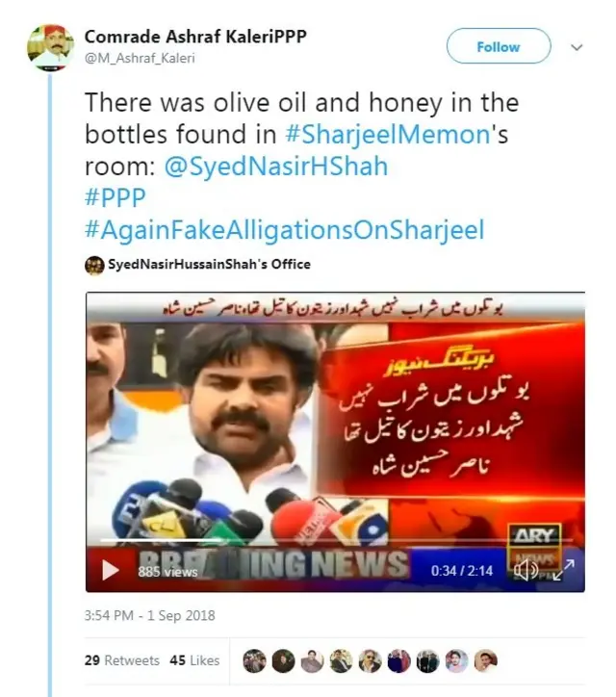Click the Follow button
Screen dimensions: 616x697
498,46
